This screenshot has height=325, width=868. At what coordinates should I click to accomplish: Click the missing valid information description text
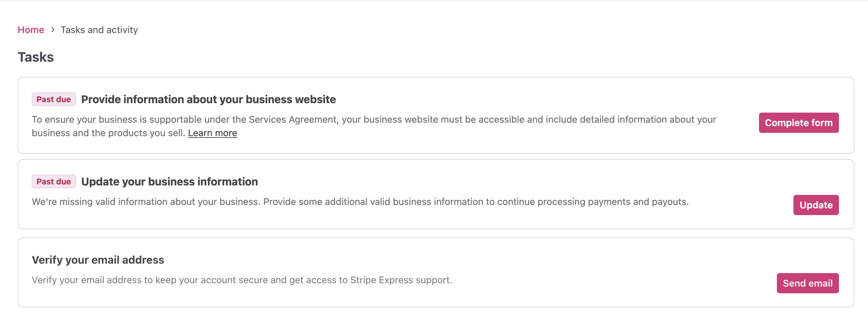coord(360,202)
